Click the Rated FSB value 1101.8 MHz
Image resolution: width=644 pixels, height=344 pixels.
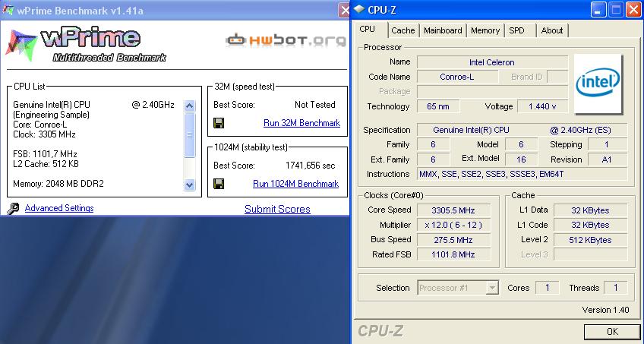453,254
